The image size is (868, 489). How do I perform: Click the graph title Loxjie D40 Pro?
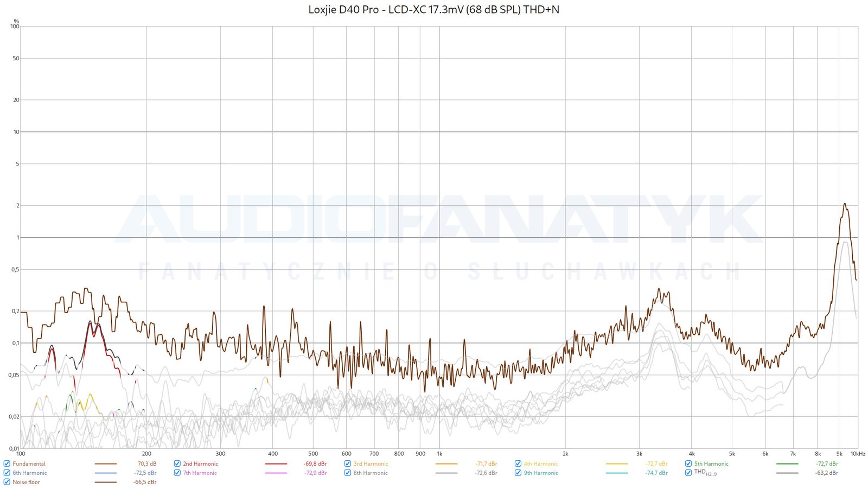(433, 10)
